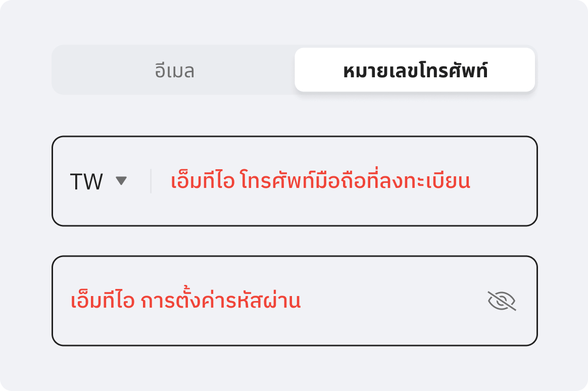Click the gray triangle arrow beside TW

(121, 181)
